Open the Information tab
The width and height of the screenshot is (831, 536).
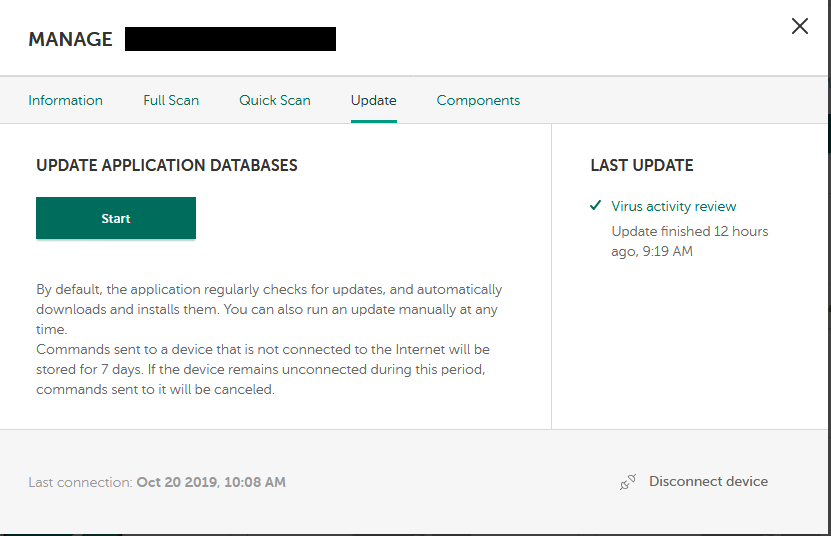[x=65, y=100]
